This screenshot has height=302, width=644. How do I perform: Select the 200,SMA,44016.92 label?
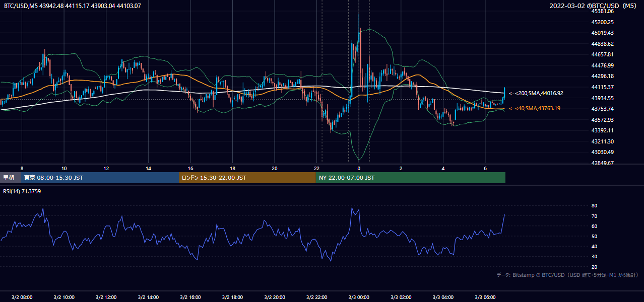(536, 93)
